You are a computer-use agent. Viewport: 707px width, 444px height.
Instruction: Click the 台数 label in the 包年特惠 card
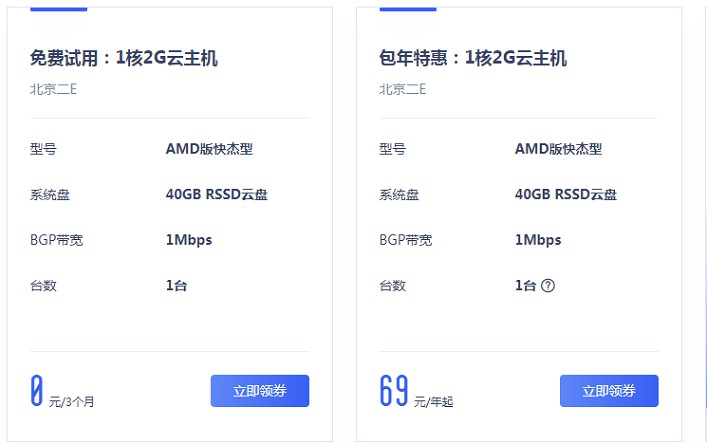(392, 286)
